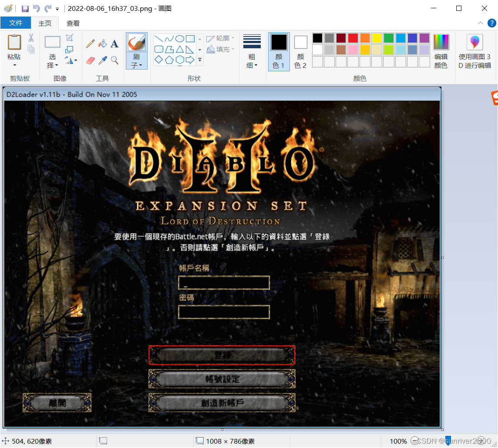
Task: Select the Eraser tool
Action: pyautogui.click(x=91, y=60)
